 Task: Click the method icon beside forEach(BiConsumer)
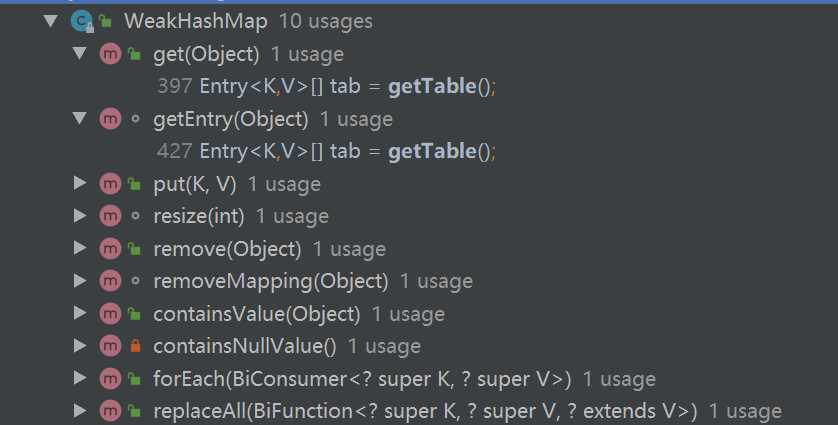pos(110,379)
